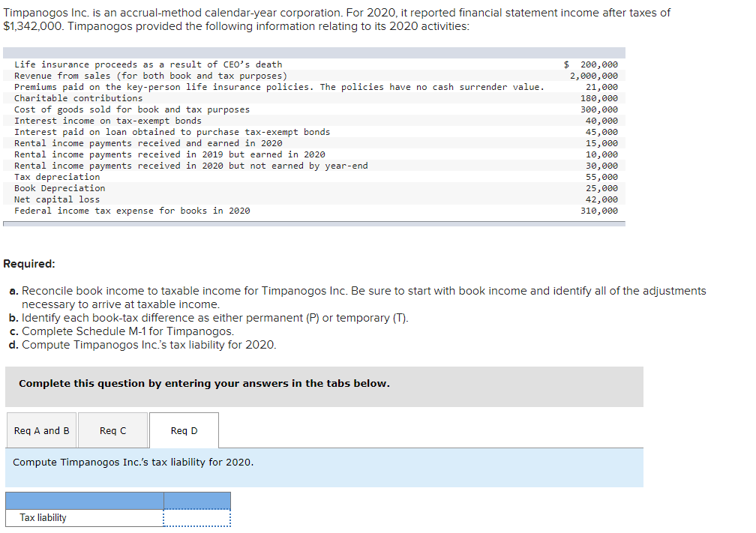Click requirement c about Schedule M-1
756x533 pixels.
click(121, 331)
